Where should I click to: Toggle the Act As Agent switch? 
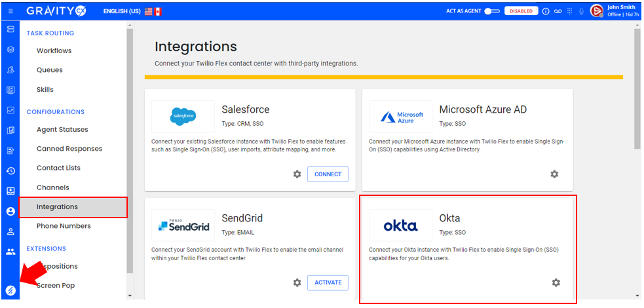click(x=491, y=11)
